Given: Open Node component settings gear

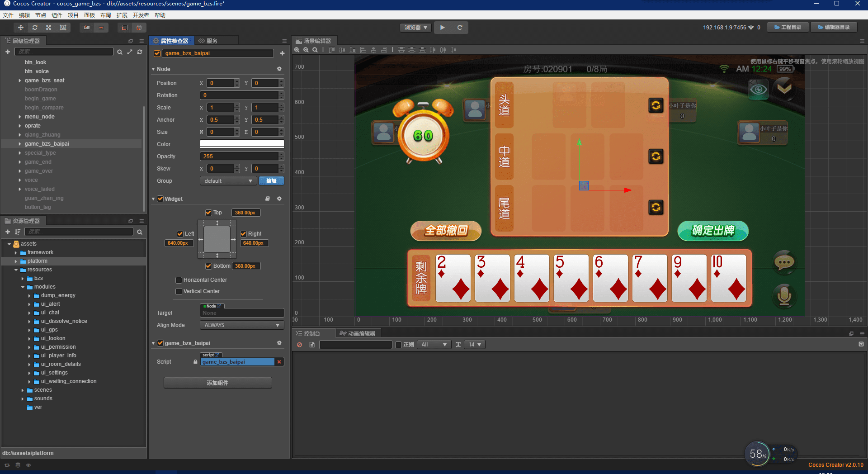Looking at the screenshot, I should pyautogui.click(x=279, y=69).
